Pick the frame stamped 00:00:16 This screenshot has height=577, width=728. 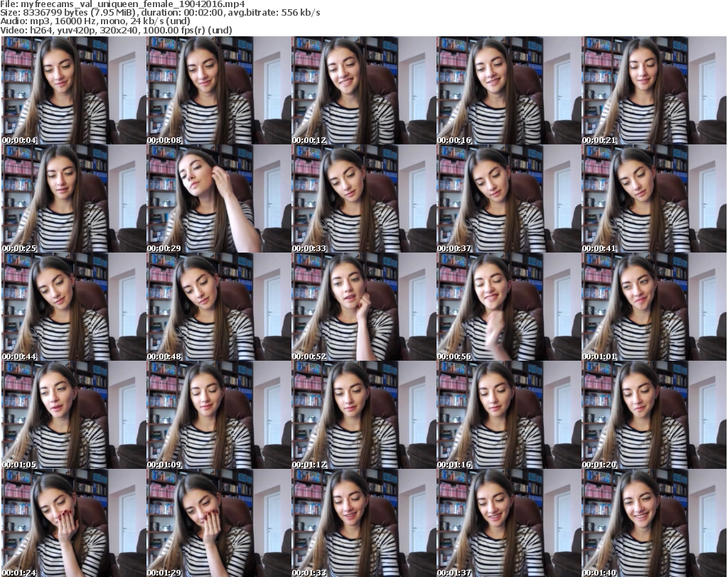[x=508, y=90]
